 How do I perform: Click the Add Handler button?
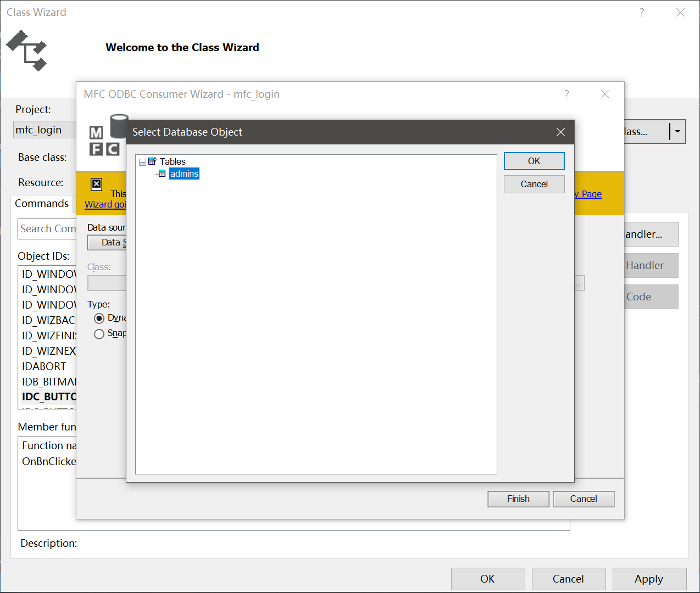click(x=651, y=234)
